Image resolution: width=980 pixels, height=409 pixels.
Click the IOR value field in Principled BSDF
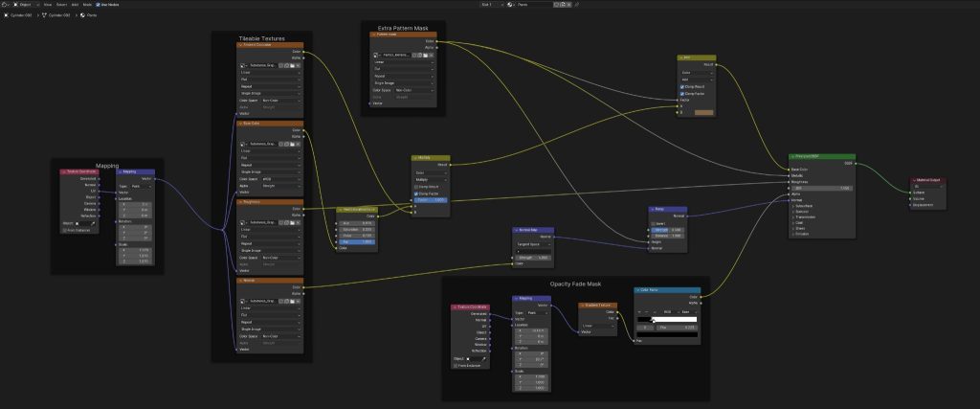tap(822, 188)
